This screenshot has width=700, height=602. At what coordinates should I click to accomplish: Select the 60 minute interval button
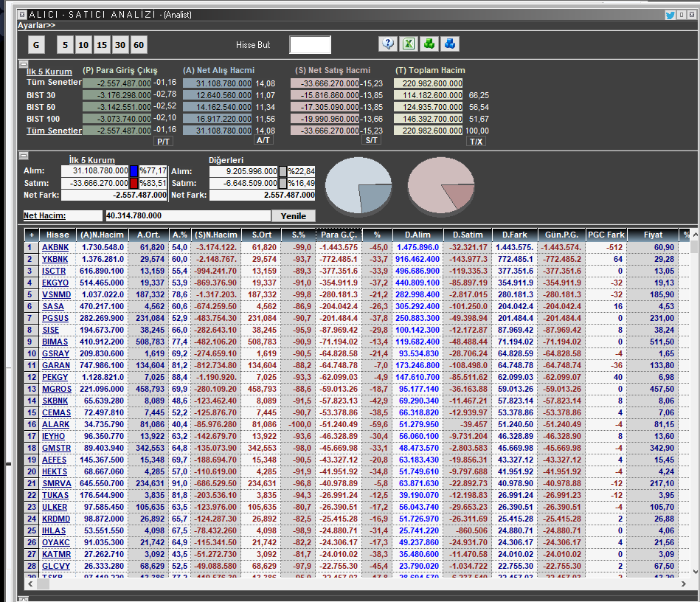point(139,45)
